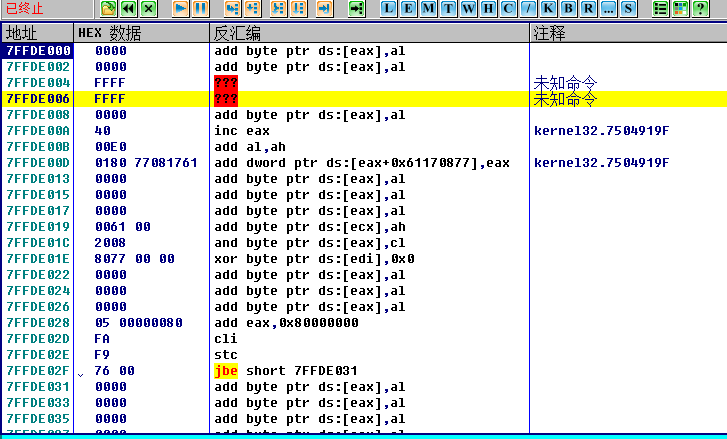Click the Open file toolbar icon
The image size is (727, 439).
(x=108, y=8)
